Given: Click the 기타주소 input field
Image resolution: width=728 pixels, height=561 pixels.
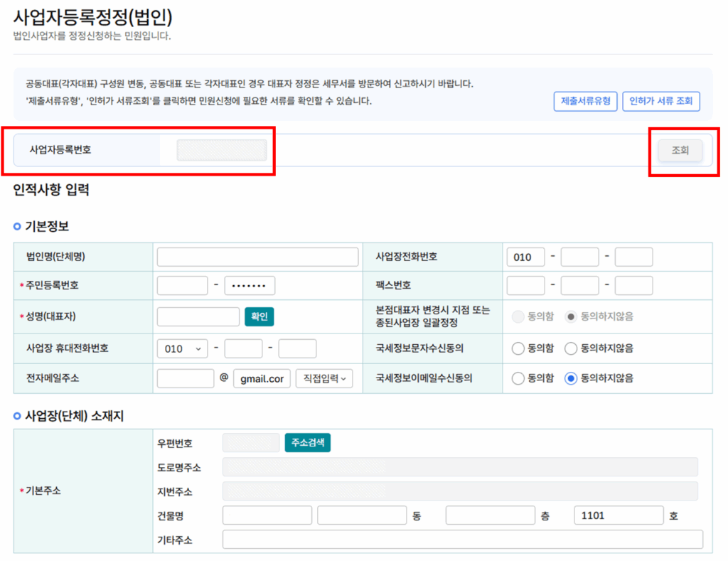Looking at the screenshot, I should [x=462, y=539].
